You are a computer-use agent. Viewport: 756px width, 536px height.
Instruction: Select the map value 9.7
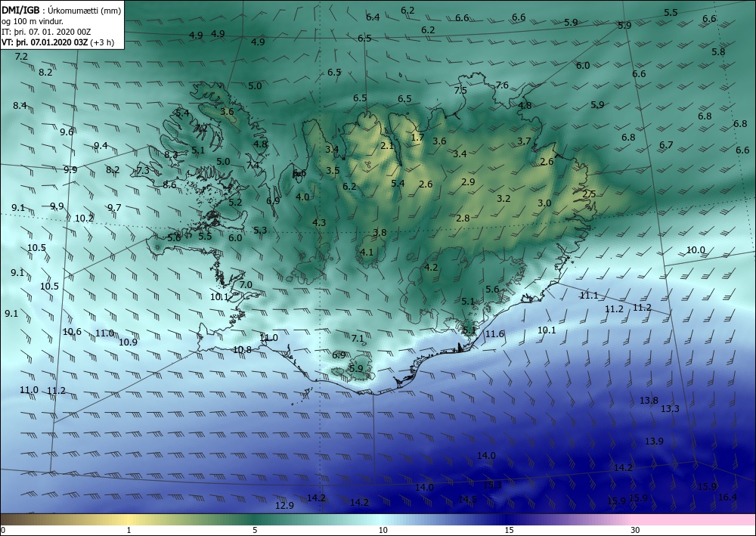click(114, 207)
